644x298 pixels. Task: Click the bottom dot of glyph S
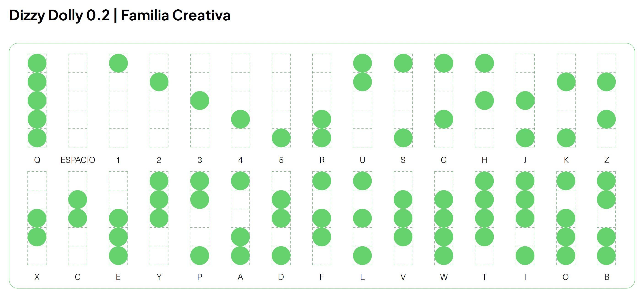(403, 138)
